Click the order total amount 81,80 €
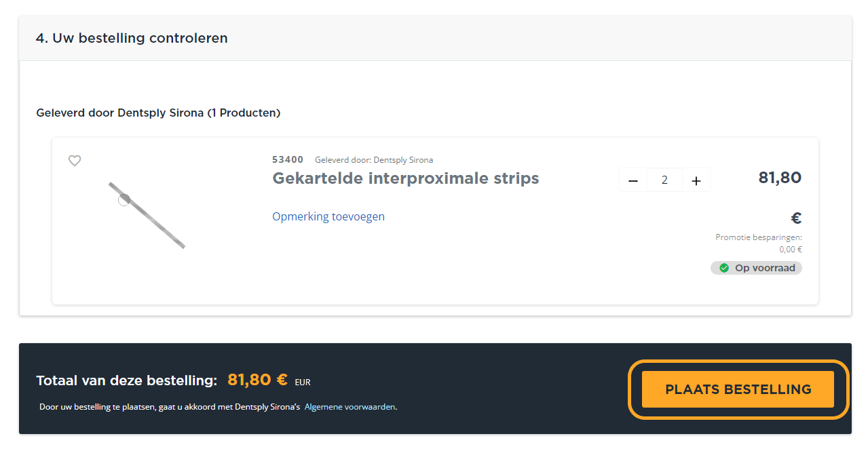Screen dimensions: 868x451 [257, 380]
